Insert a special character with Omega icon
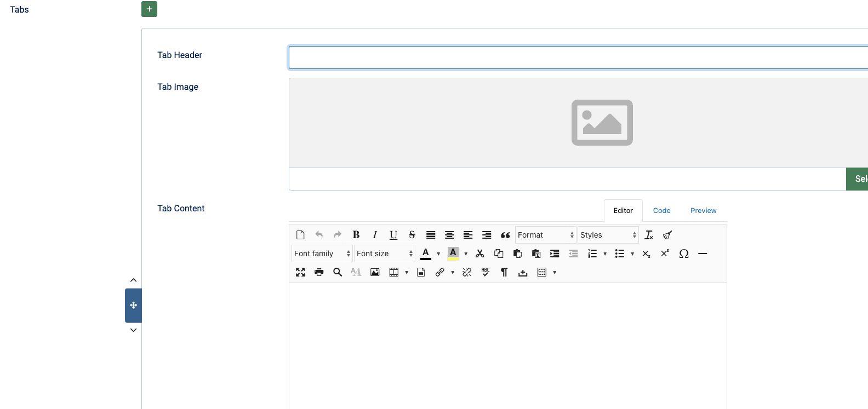 (684, 254)
